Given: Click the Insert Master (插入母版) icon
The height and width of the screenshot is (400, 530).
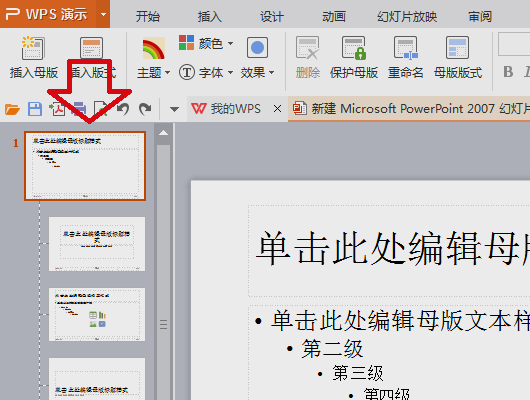Looking at the screenshot, I should pyautogui.click(x=33, y=48).
